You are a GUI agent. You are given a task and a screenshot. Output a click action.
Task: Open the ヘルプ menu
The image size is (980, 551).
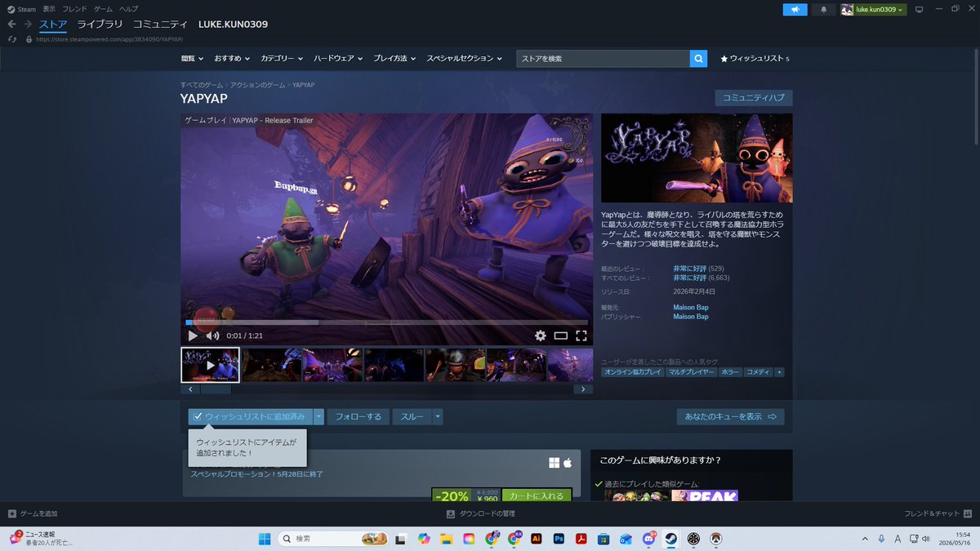pyautogui.click(x=129, y=9)
